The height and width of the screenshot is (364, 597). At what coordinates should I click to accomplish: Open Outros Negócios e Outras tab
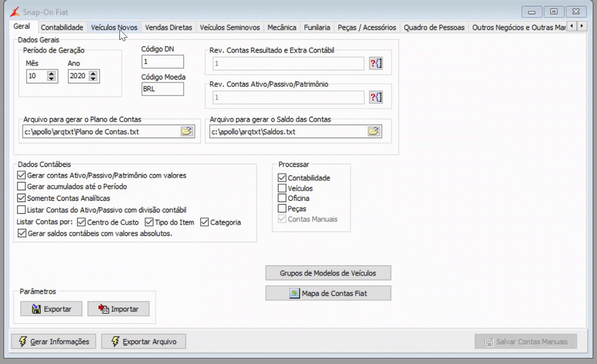coord(519,27)
